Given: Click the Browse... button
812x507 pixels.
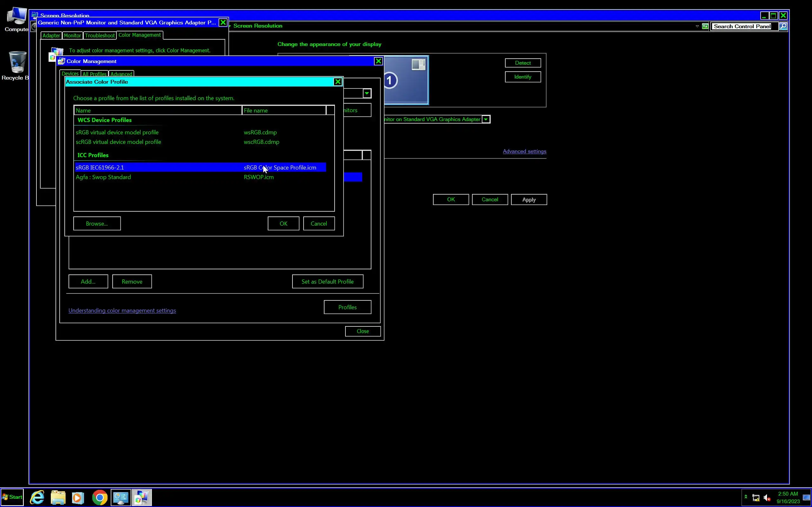Looking at the screenshot, I should point(97,224).
